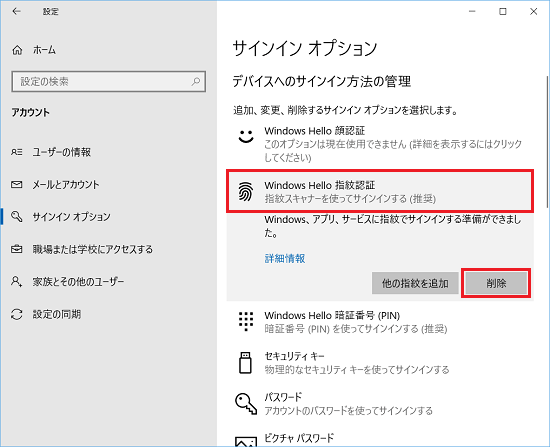Click the 家族とその他のユーザー person-plus icon
This screenshot has width=550, height=447.
coord(16,281)
